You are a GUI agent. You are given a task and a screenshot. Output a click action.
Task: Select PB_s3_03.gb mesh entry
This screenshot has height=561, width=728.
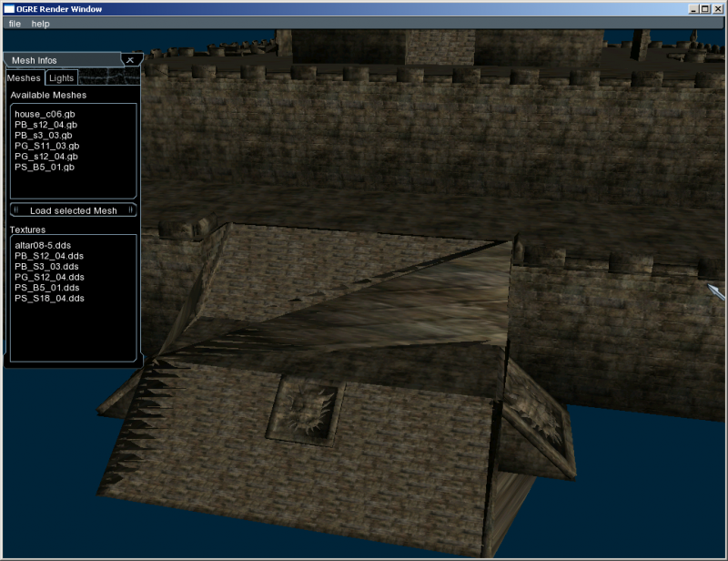click(43, 136)
